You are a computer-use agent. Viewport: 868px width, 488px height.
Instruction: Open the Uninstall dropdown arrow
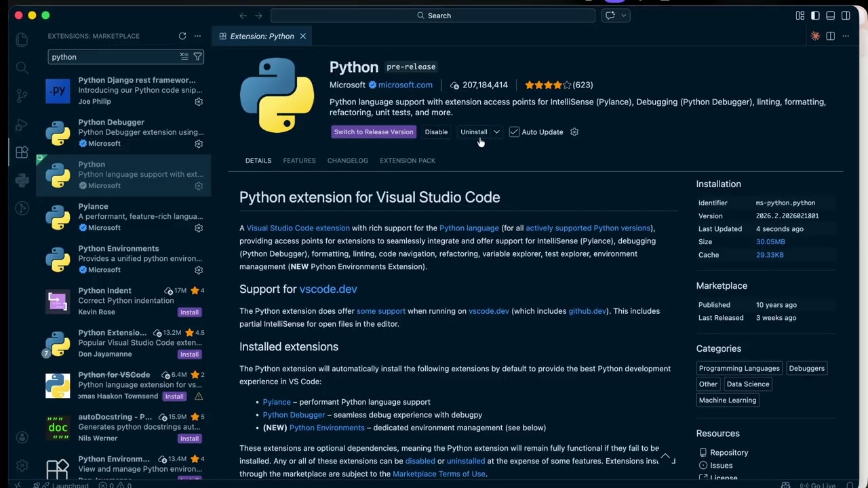(496, 132)
